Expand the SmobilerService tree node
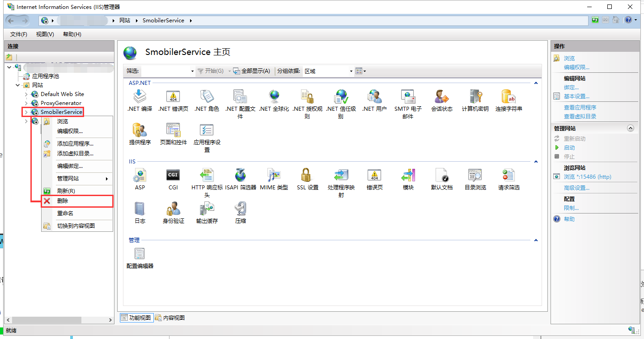This screenshot has height=339, width=644. [x=26, y=112]
